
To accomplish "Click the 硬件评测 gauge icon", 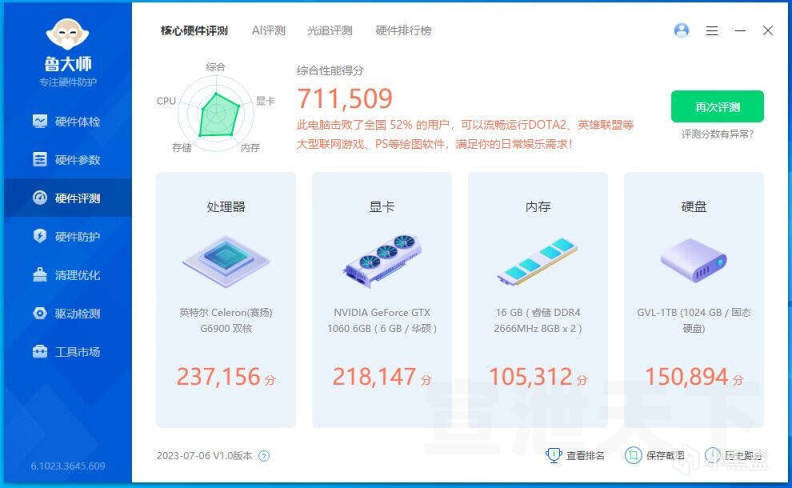I will (40, 198).
